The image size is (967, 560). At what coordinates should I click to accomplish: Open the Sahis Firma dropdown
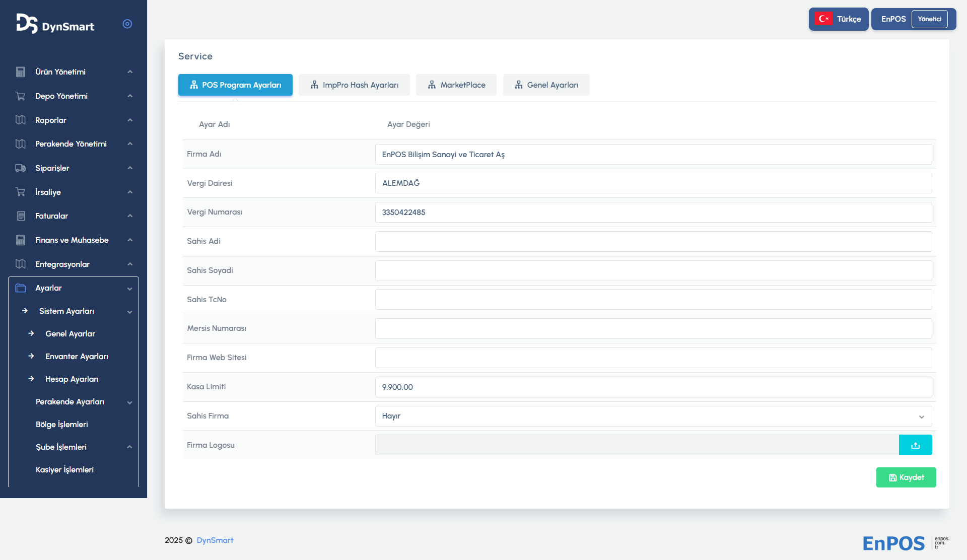tap(653, 416)
